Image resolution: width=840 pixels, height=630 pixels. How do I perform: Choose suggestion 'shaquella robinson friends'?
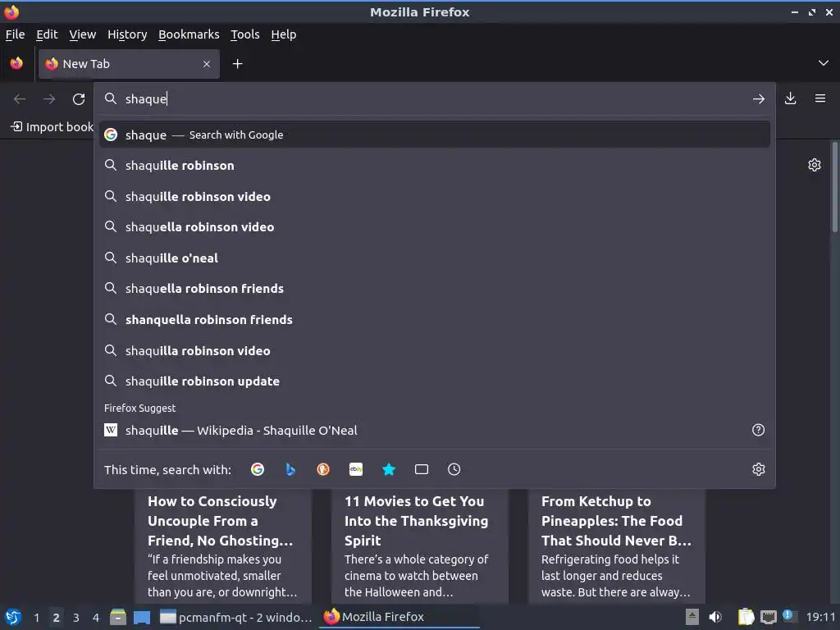pos(435,289)
